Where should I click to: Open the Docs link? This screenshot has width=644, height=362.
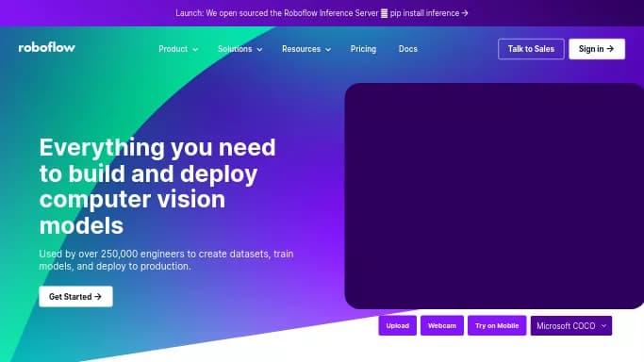click(408, 49)
